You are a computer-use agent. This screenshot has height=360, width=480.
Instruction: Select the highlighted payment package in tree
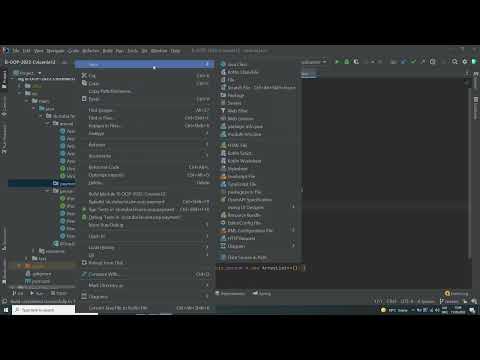click(42, 183)
